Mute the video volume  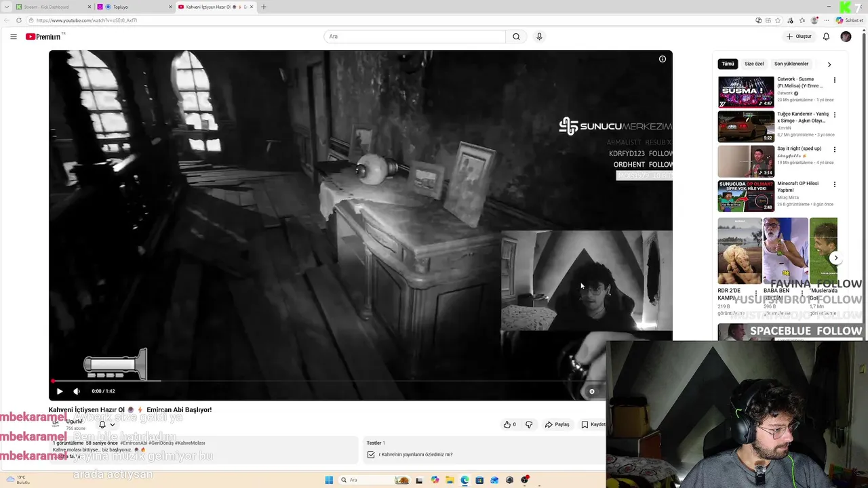click(x=77, y=391)
